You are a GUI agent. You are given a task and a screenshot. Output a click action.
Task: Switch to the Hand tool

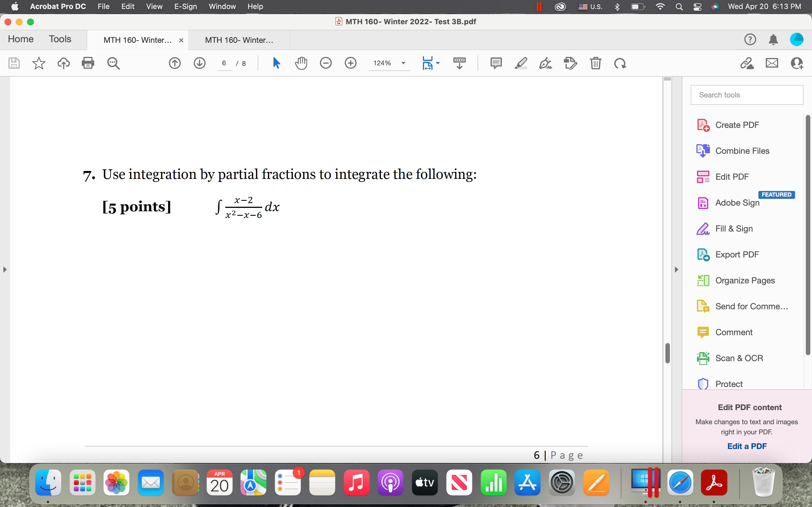pyautogui.click(x=301, y=63)
